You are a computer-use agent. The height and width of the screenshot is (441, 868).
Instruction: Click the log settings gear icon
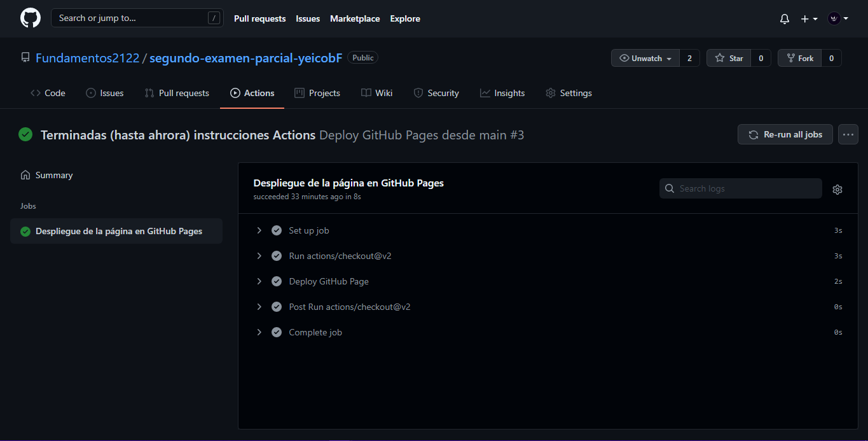pos(837,189)
